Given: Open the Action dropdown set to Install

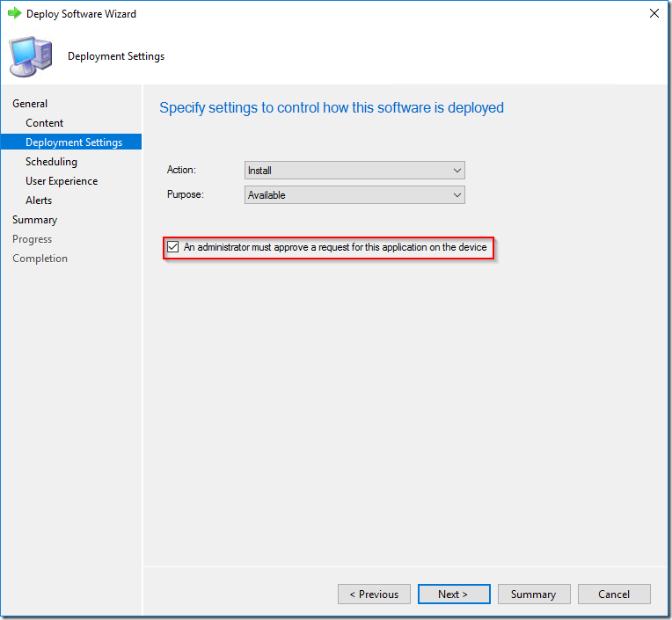Looking at the screenshot, I should [354, 171].
